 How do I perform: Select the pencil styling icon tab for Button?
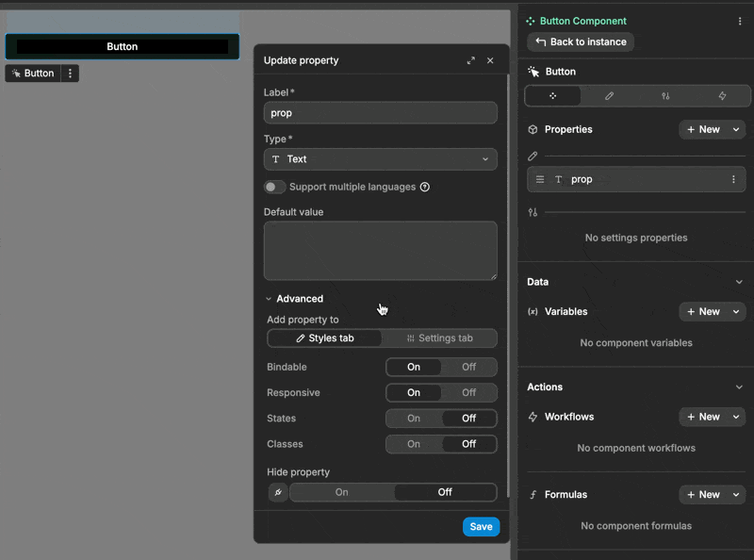(607, 95)
